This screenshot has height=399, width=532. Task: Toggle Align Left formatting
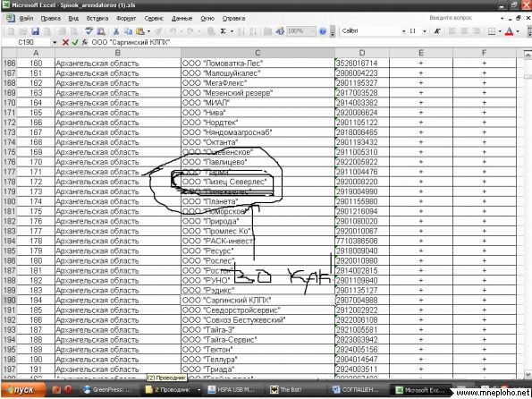pos(452,31)
